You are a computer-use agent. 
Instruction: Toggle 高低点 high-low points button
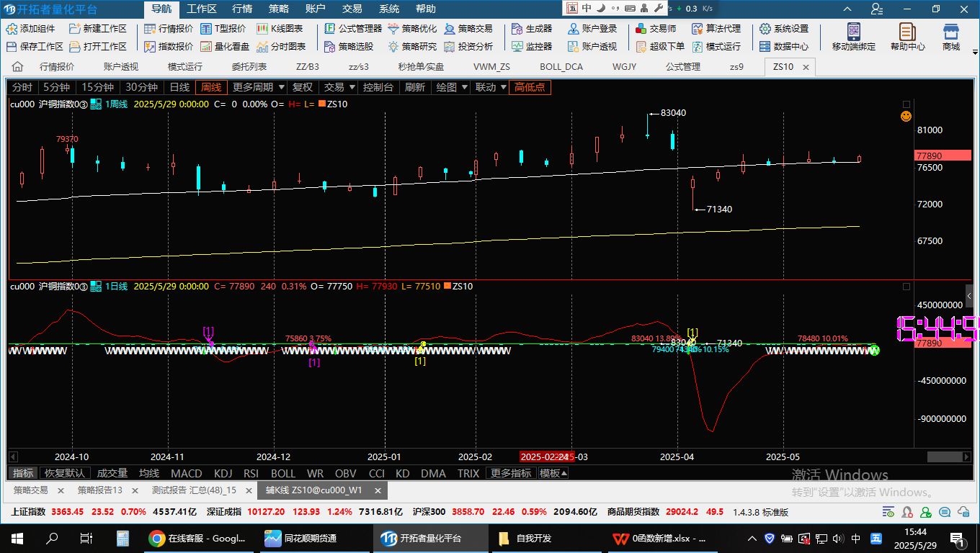click(x=530, y=87)
